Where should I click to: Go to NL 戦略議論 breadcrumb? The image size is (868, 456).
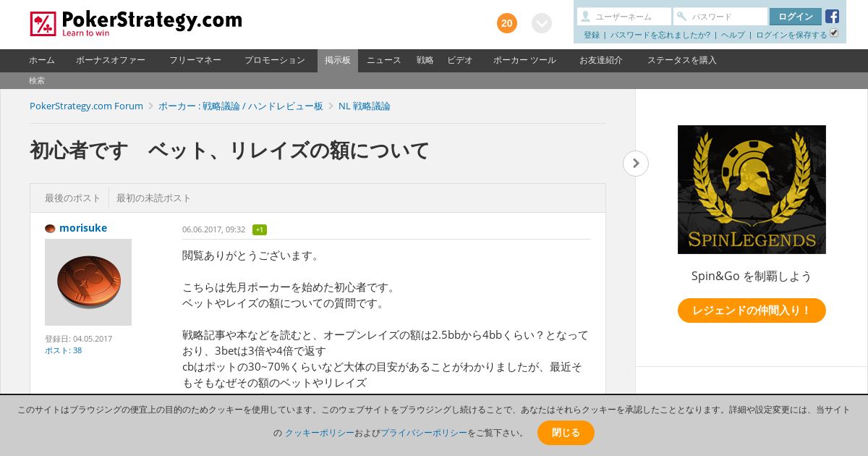[x=365, y=106]
